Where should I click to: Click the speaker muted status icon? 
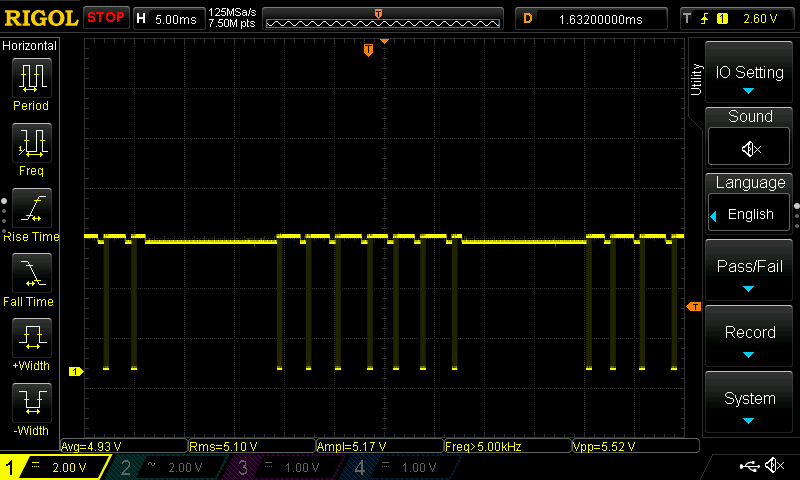tap(774, 466)
